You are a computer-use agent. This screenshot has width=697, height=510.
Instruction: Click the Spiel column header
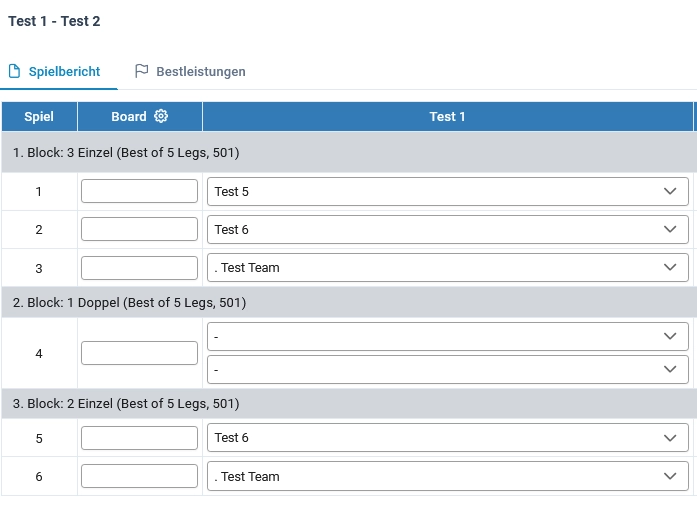[39, 116]
